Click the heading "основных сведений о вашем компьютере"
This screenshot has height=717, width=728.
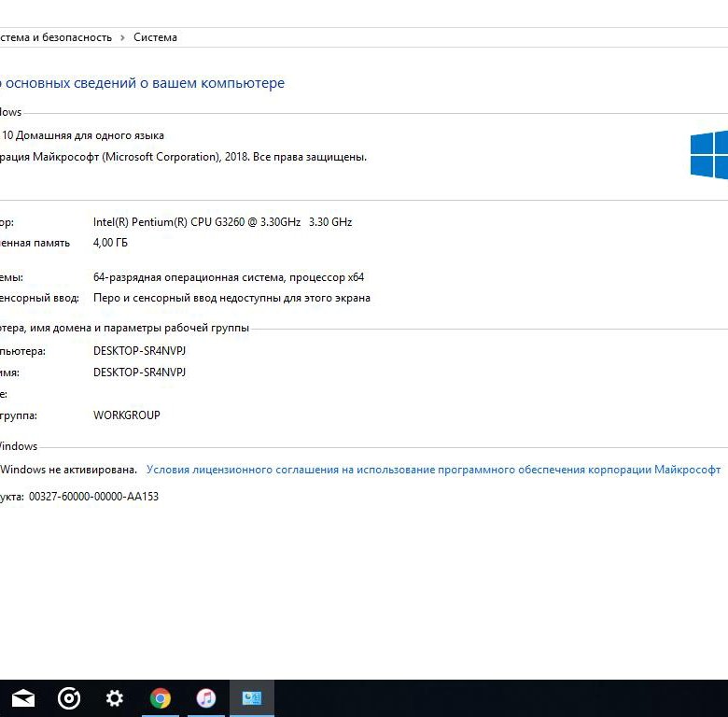click(145, 83)
